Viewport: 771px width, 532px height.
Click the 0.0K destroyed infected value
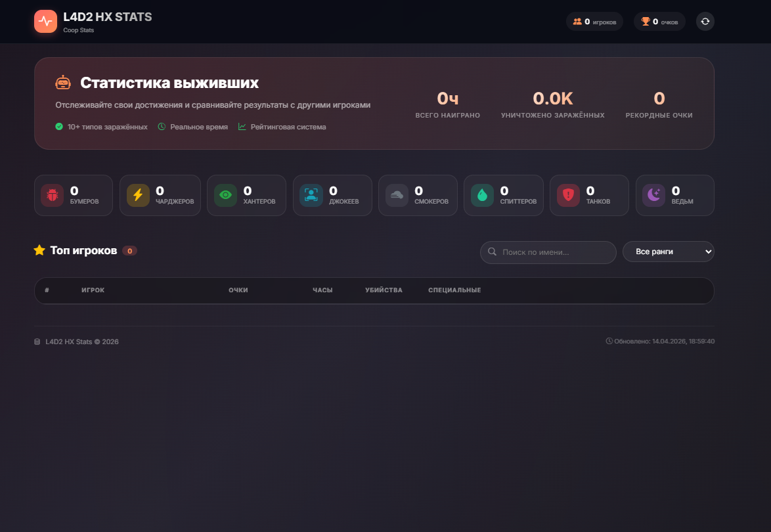point(553,99)
